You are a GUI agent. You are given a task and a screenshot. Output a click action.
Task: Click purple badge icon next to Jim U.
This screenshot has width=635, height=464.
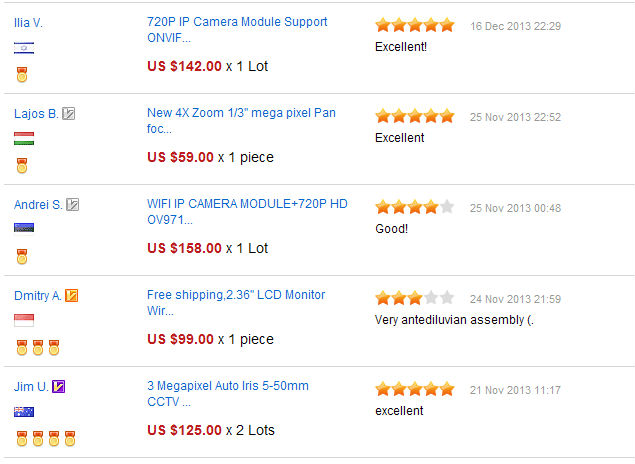[59, 387]
